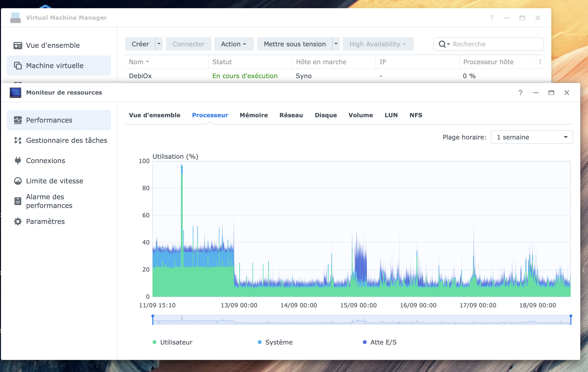
Task: Expand the Plage horaire dropdown
Action: pyautogui.click(x=531, y=137)
